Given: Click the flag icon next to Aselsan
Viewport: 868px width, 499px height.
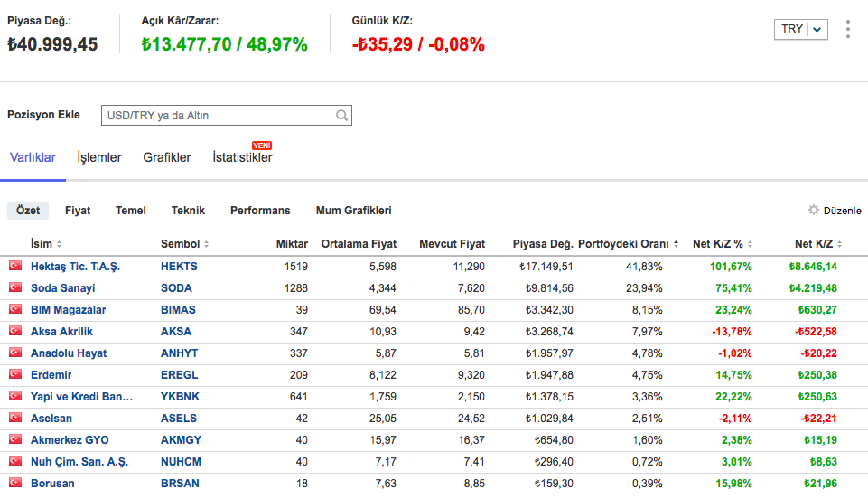Looking at the screenshot, I should 15,419.
